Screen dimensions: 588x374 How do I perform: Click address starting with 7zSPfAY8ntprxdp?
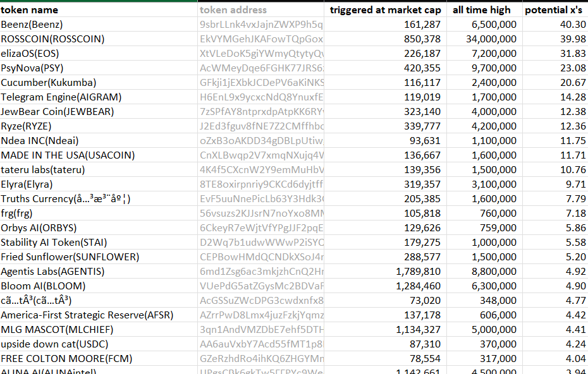point(260,112)
